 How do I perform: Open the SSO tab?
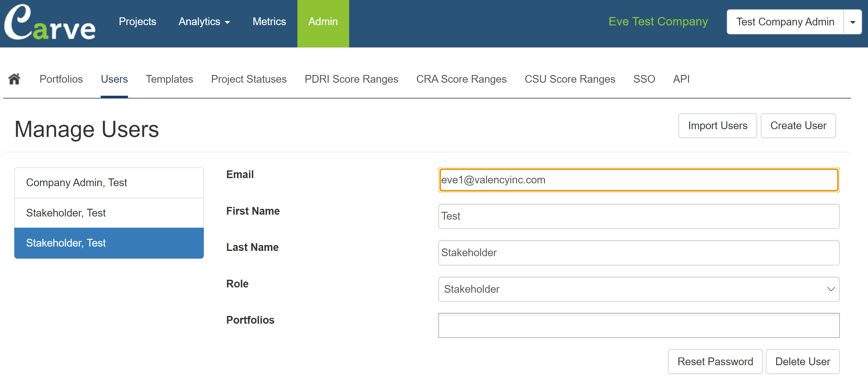click(644, 79)
